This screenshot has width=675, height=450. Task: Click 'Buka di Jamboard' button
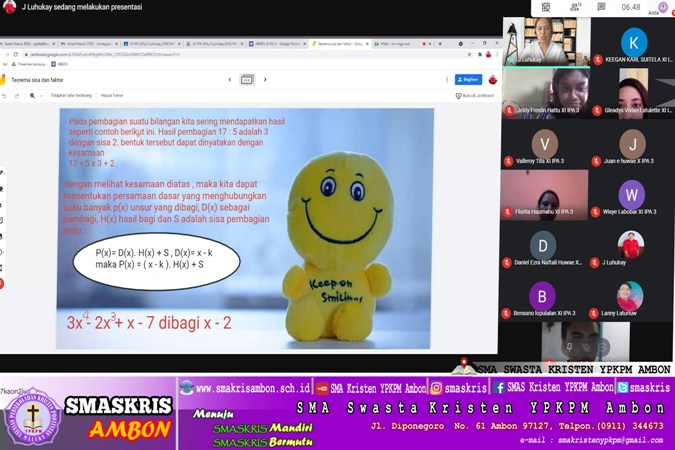tap(475, 96)
